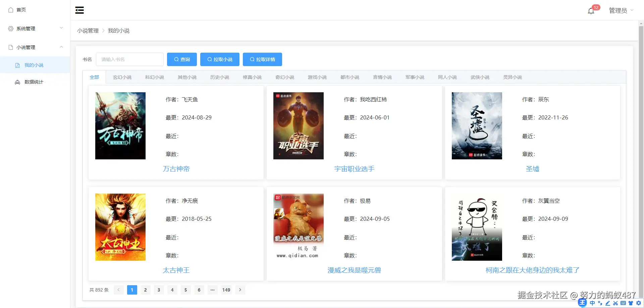644x308 pixels.
Task: Switch to the 科幻小说 tab
Action: [x=155, y=77]
